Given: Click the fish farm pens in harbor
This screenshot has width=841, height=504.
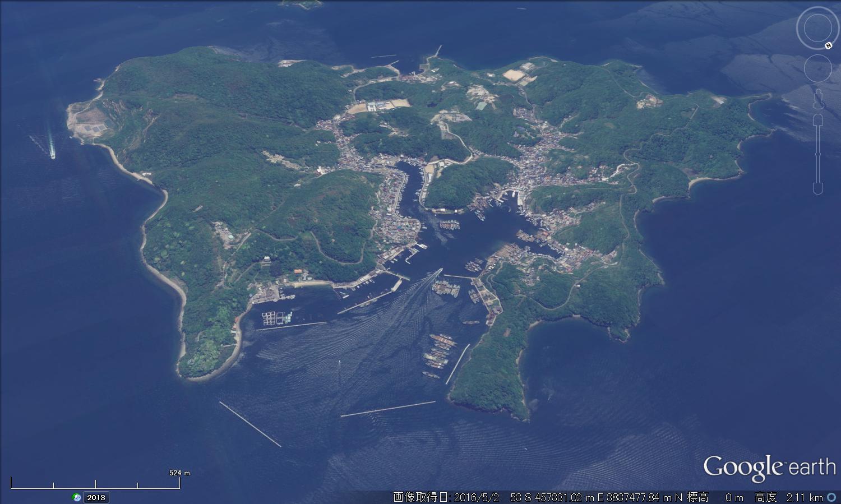Looking at the screenshot, I should (275, 318).
